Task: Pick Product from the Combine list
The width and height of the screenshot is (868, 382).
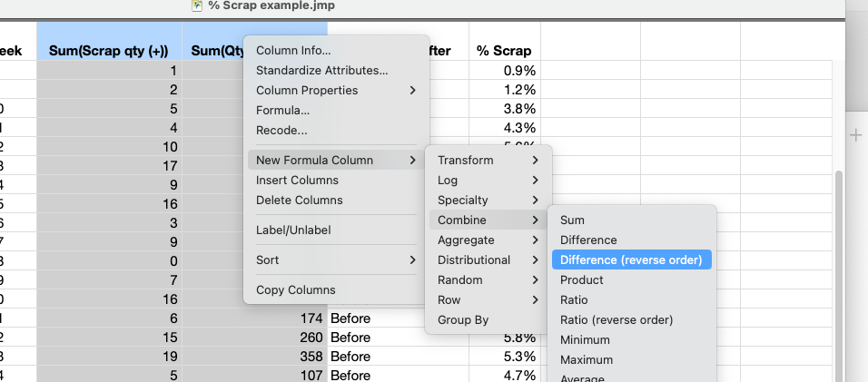Action: click(582, 280)
